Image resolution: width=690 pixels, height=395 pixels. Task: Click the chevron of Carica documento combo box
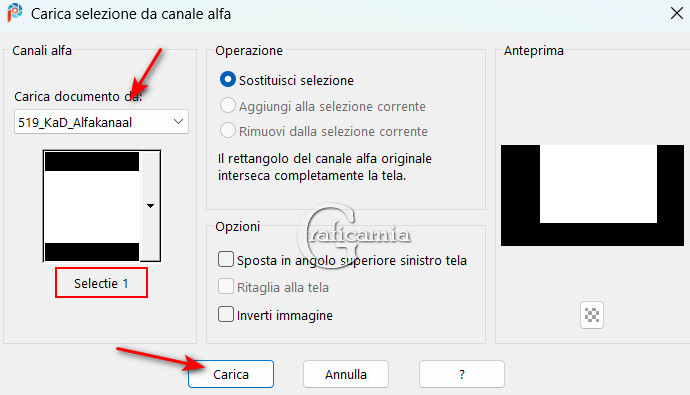tap(178, 121)
